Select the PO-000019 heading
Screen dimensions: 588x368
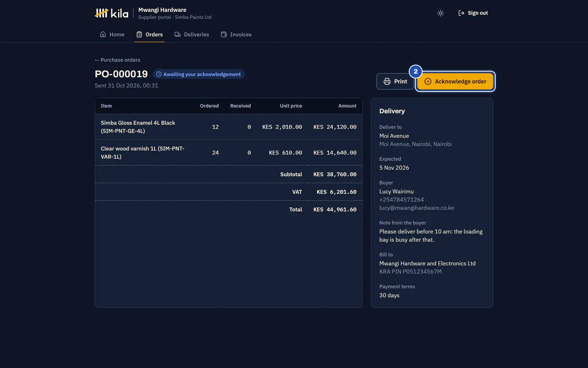tap(121, 74)
